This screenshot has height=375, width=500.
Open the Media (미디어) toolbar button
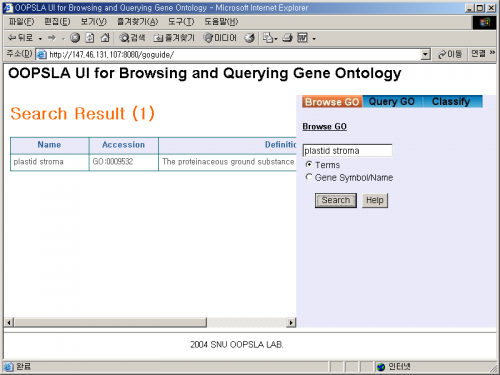(x=220, y=38)
